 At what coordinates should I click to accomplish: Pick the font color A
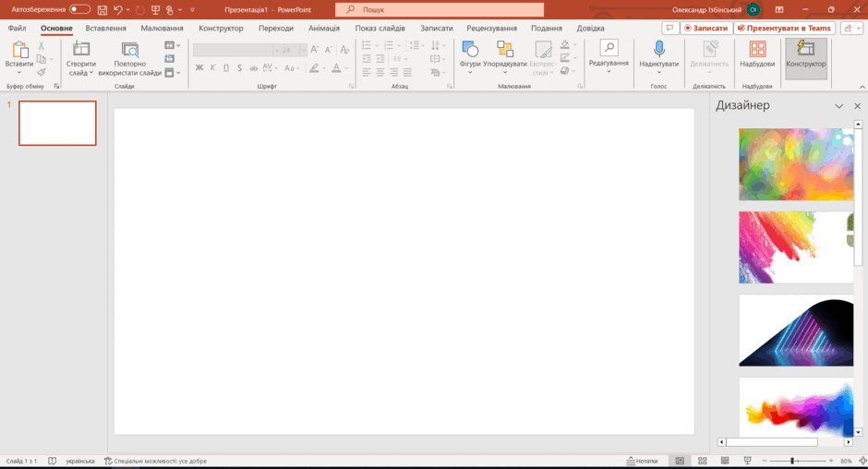coord(336,68)
